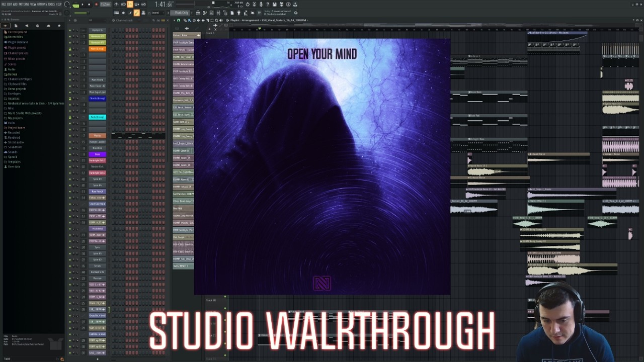
Task: Open the Mixer view shortcut icon
Action: 218,13
